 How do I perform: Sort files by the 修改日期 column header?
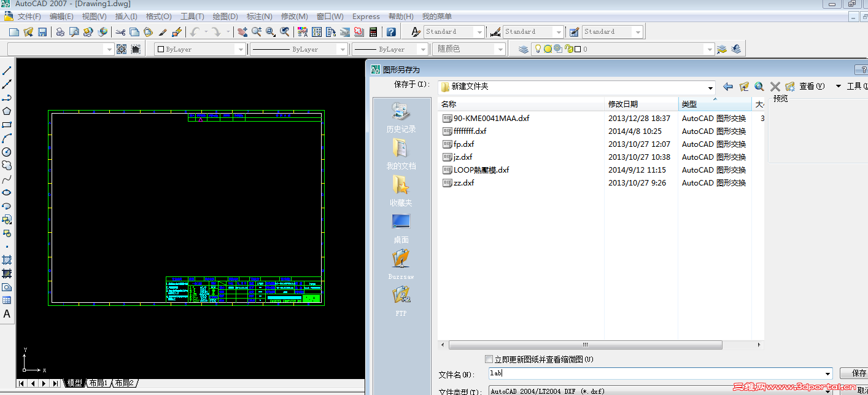click(x=641, y=104)
